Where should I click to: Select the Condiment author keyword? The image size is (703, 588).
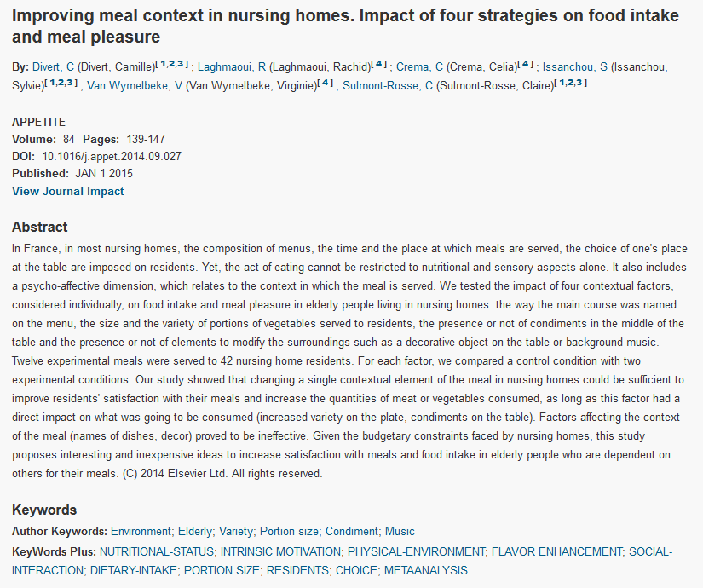[x=352, y=532]
